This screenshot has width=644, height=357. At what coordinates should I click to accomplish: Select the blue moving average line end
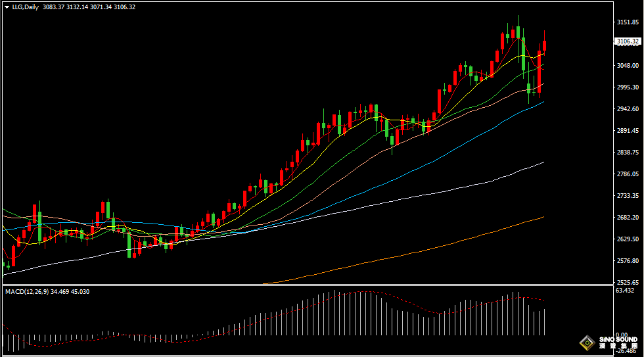point(543,102)
